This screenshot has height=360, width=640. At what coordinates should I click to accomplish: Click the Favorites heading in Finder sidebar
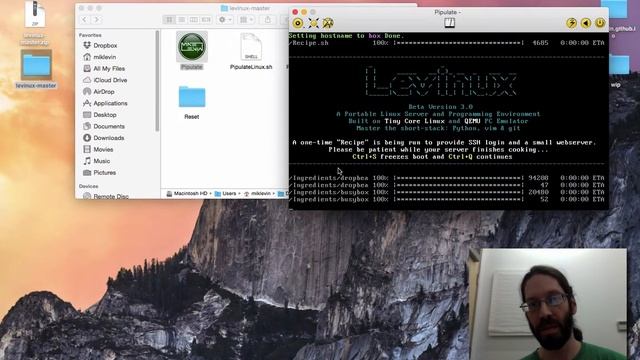[x=90, y=35]
